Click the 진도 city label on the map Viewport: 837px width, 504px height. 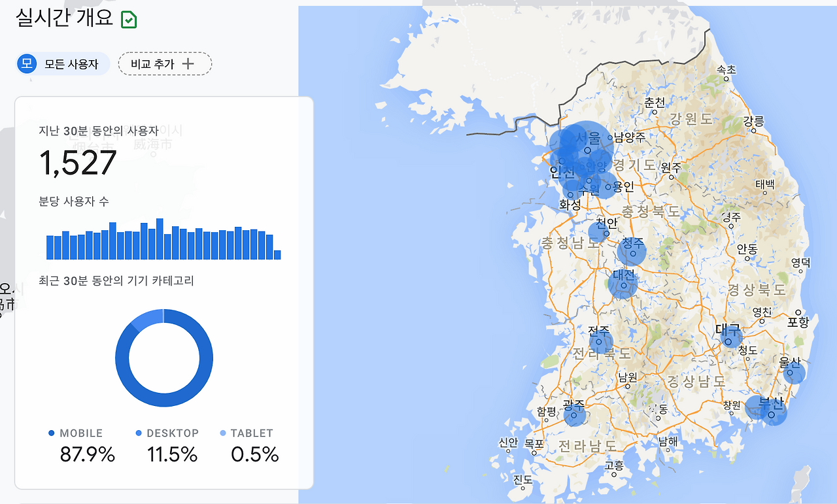[522, 480]
